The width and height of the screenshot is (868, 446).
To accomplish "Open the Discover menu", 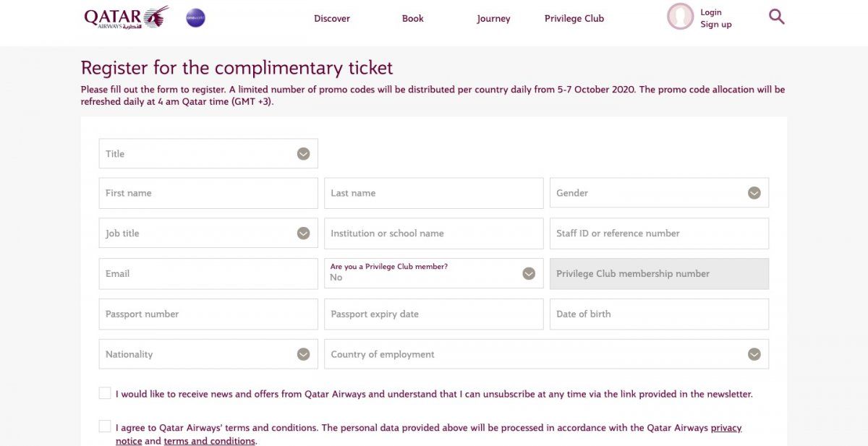I will [x=332, y=19].
